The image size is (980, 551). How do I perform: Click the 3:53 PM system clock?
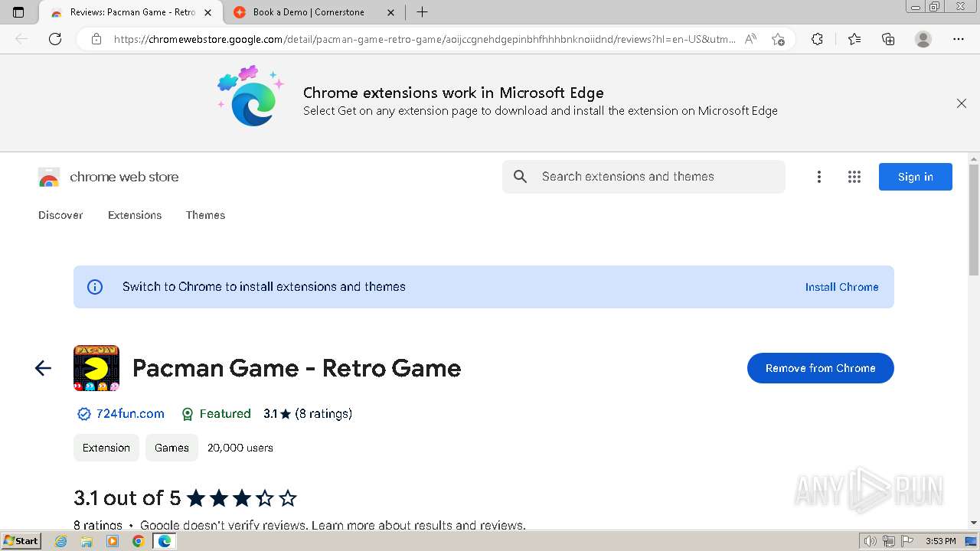click(940, 541)
